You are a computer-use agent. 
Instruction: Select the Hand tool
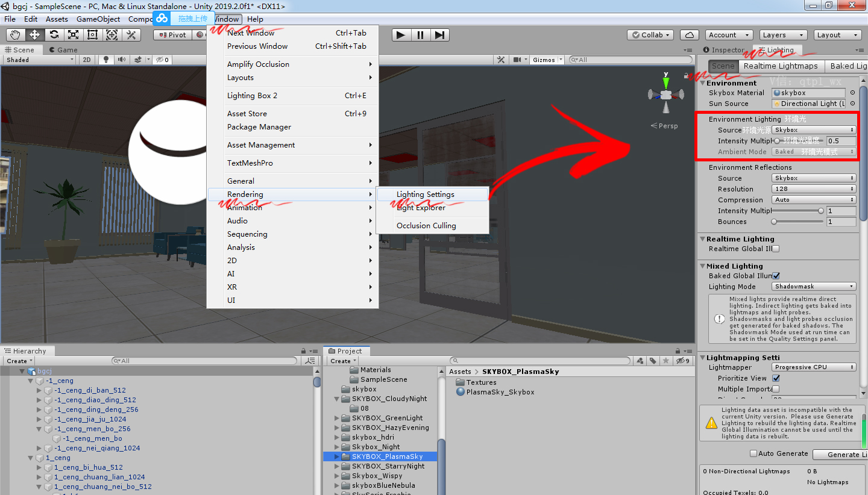(x=15, y=35)
